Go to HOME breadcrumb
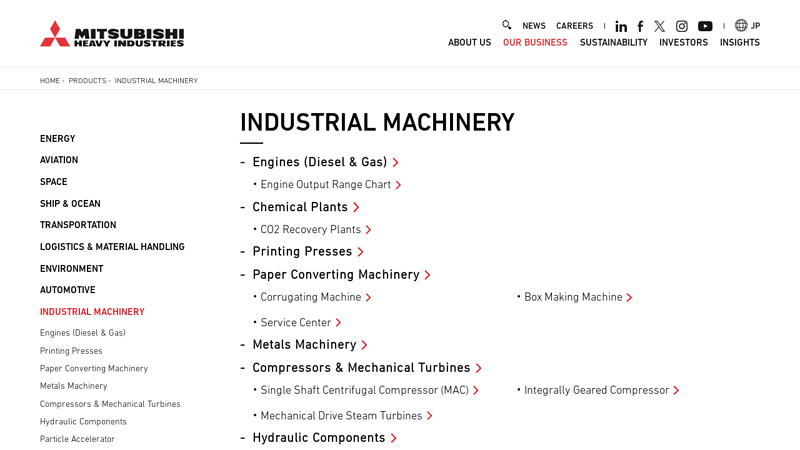This screenshot has height=450, width=800. coord(49,81)
